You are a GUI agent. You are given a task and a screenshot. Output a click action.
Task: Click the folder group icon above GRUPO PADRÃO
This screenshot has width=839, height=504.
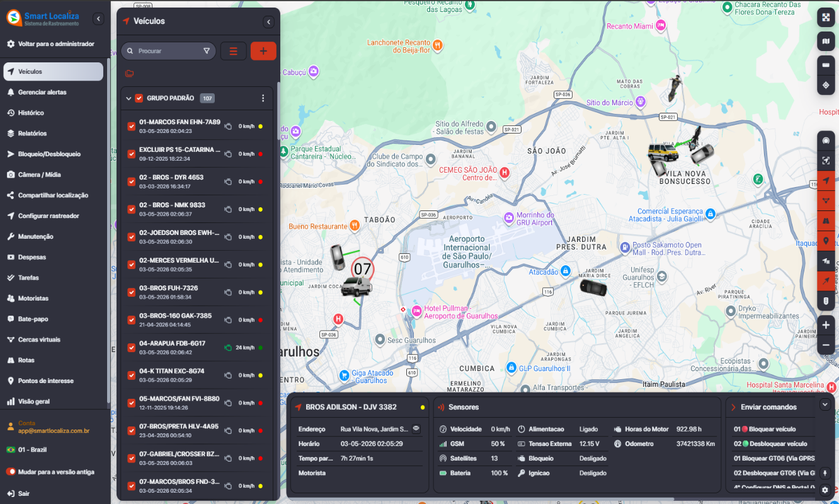(x=129, y=74)
